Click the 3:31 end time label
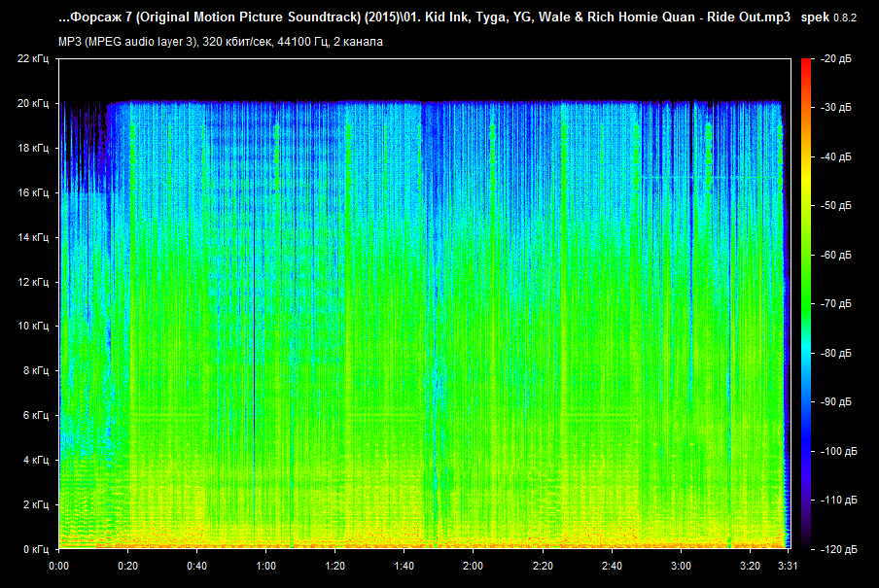Viewport: 879px width, 588px height. pyautogui.click(x=788, y=565)
